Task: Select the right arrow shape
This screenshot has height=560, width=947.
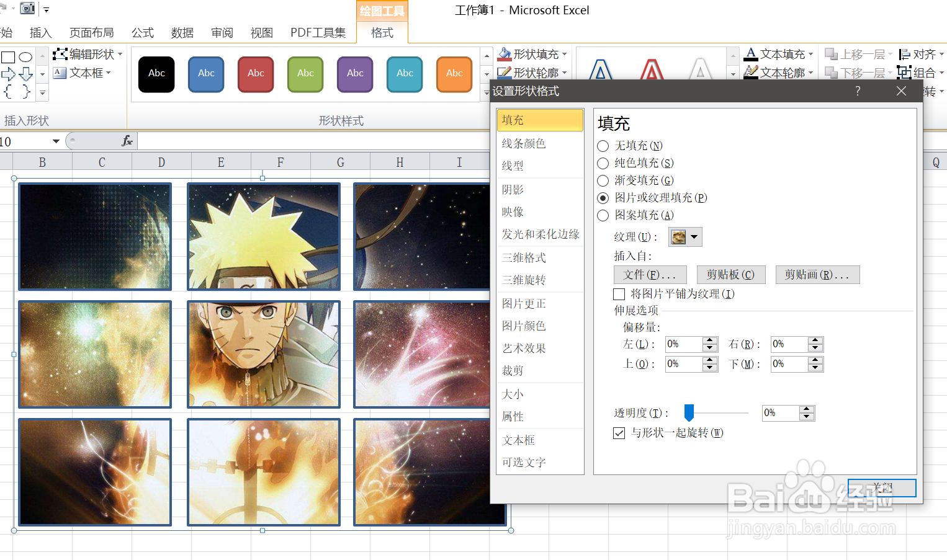Action: pos(8,74)
